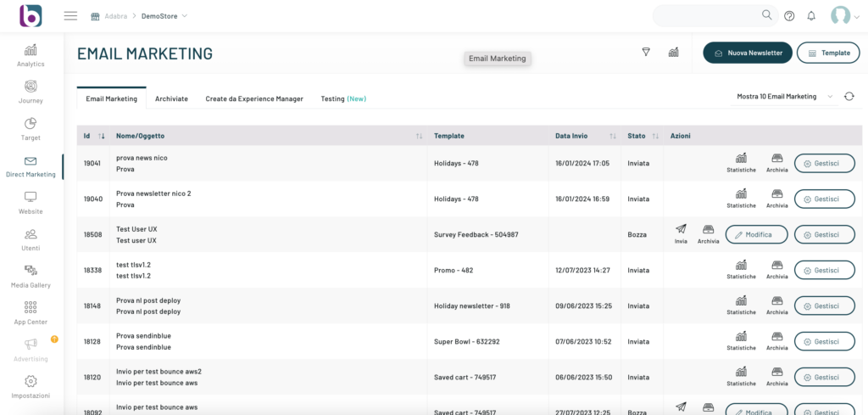Click the Nuova Newsletter button
This screenshot has height=415, width=868.
[748, 53]
